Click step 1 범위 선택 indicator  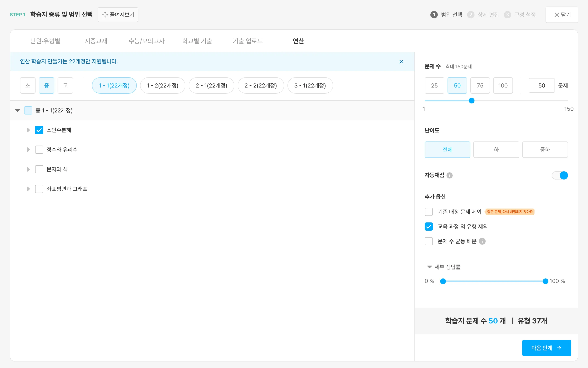click(446, 15)
